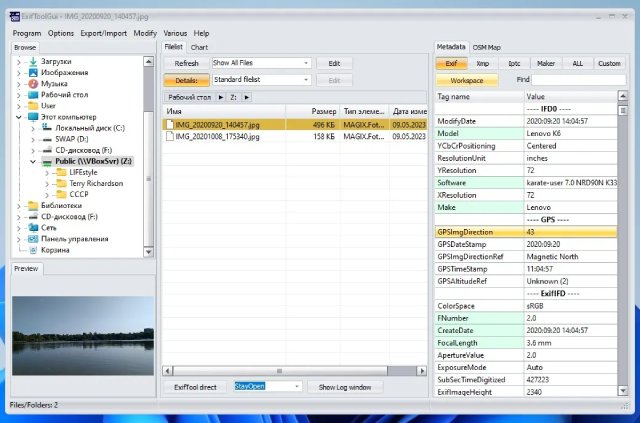
Task: Click the Музыка music folder icon
Action: [x=34, y=83]
